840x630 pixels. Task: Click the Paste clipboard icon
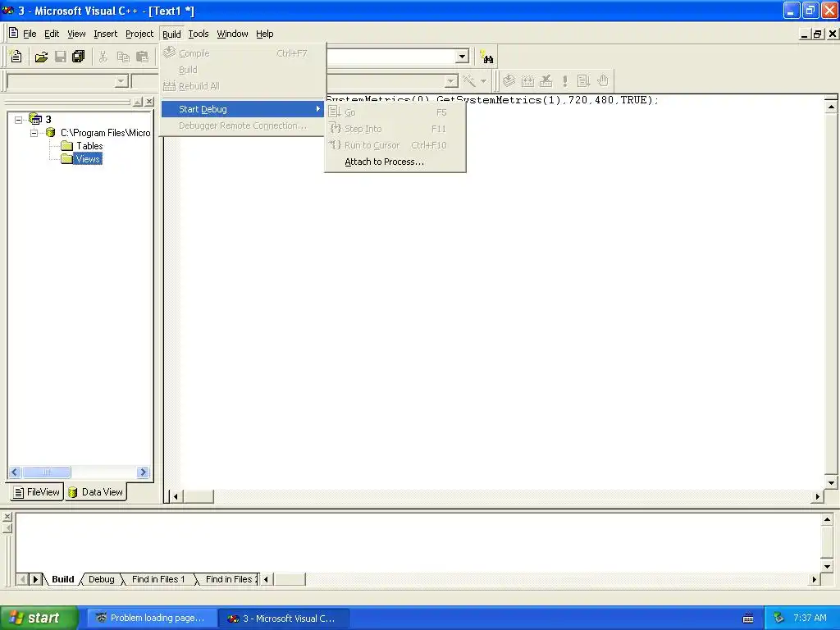pos(143,57)
